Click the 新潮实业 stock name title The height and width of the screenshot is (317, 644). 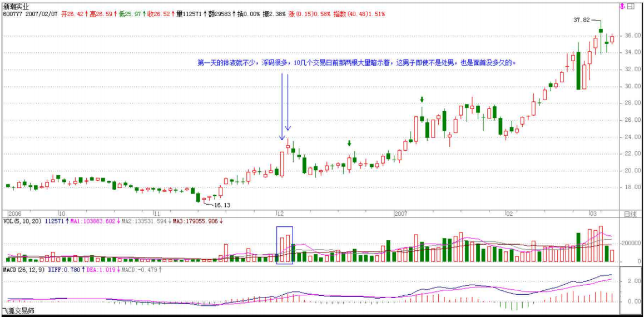(16, 6)
